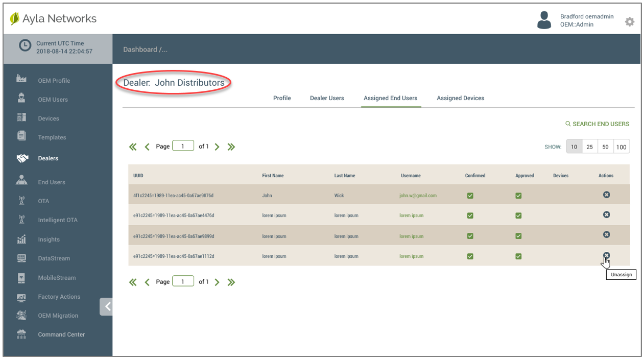644x359 pixels.
Task: Click the search magnifier icon
Action: coord(568,124)
